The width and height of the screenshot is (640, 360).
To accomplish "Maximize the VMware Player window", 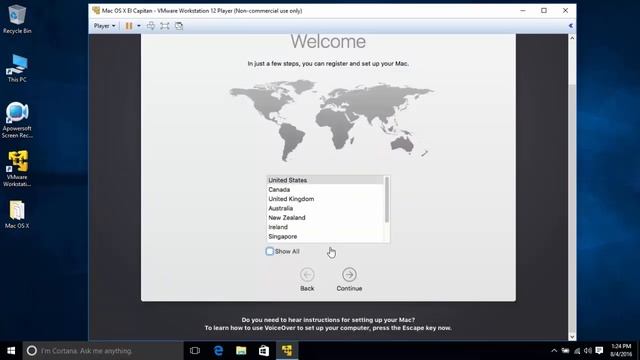I will (x=544, y=11).
